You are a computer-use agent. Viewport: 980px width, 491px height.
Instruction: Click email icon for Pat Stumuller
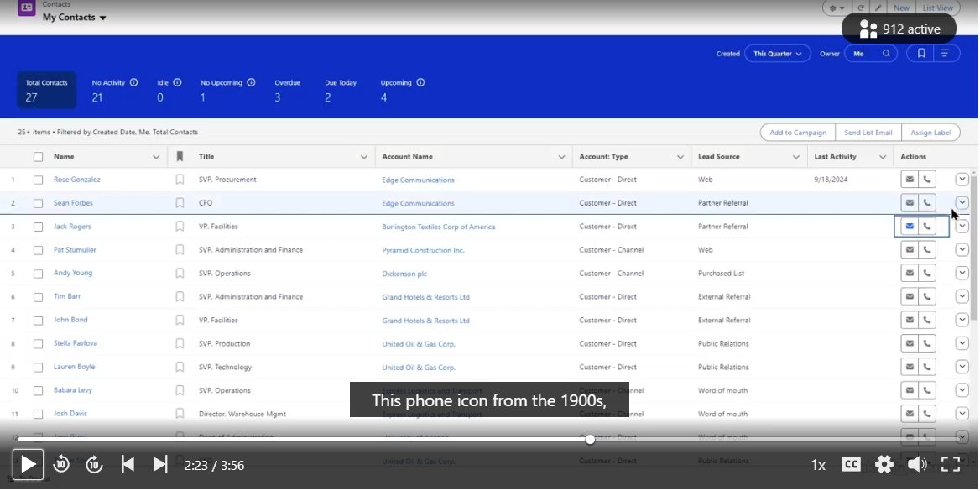click(910, 249)
